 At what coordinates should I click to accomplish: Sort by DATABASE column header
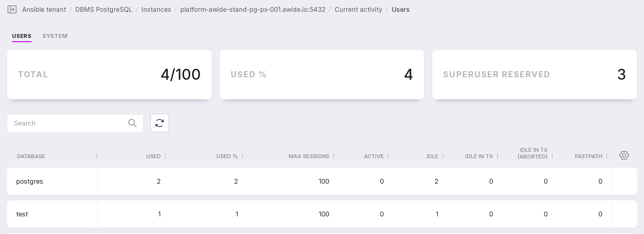click(x=31, y=156)
